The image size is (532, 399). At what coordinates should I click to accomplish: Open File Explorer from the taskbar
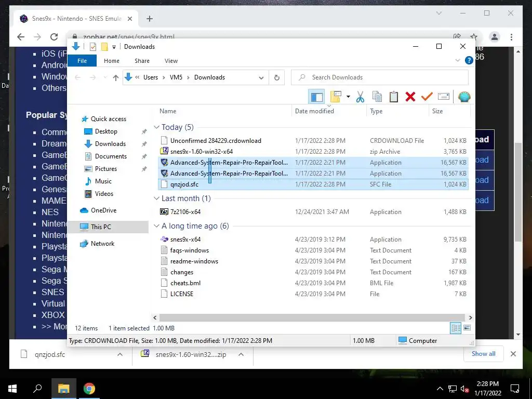pos(63,389)
